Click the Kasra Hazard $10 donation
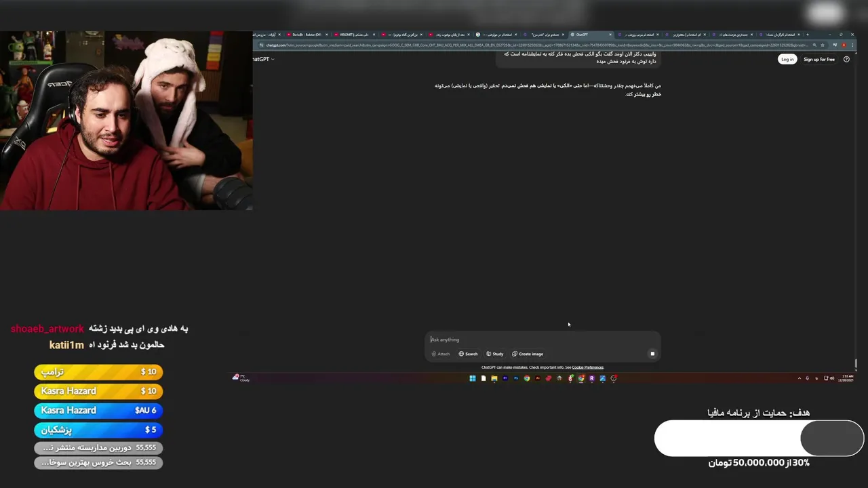868x488 pixels. click(x=98, y=391)
